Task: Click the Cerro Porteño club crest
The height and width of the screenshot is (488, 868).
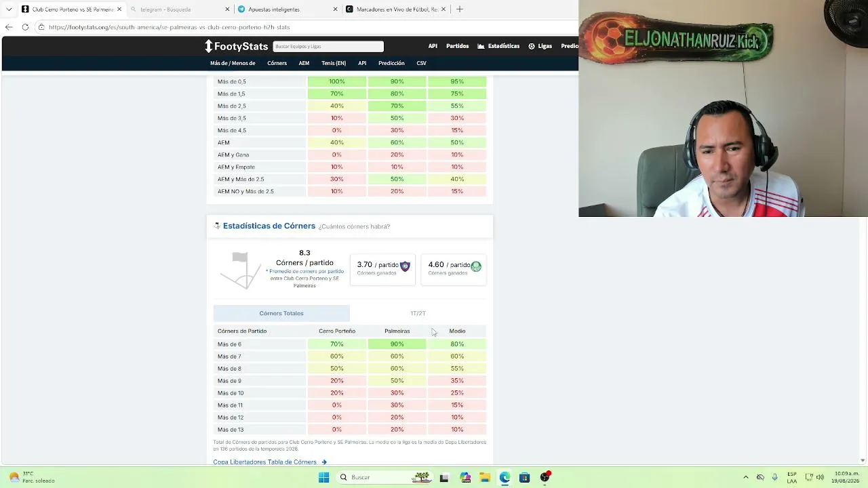Action: tap(405, 266)
